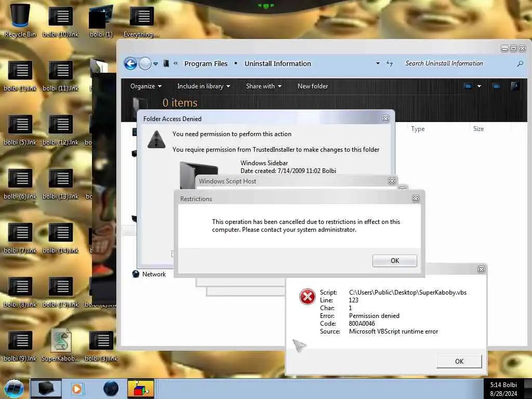
Task: Expand the change view options arrow
Action: click(479, 86)
